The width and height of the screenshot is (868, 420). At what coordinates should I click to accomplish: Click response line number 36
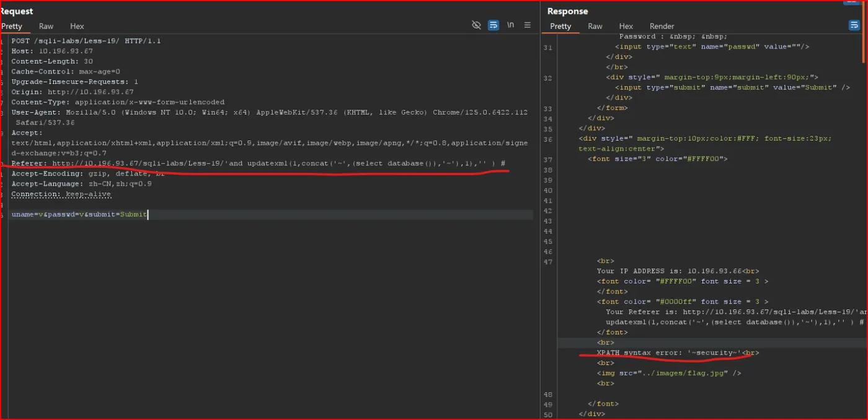click(x=547, y=139)
